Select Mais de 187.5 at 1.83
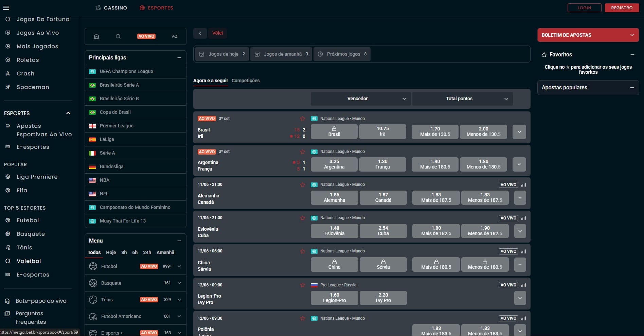The image size is (644, 336). [x=436, y=197]
